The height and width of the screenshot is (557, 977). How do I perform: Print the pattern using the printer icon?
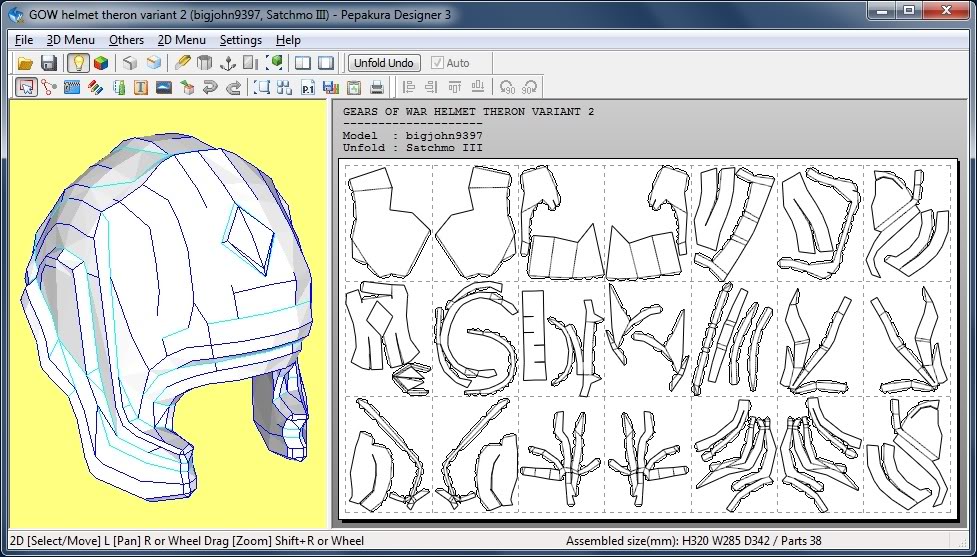click(x=377, y=87)
